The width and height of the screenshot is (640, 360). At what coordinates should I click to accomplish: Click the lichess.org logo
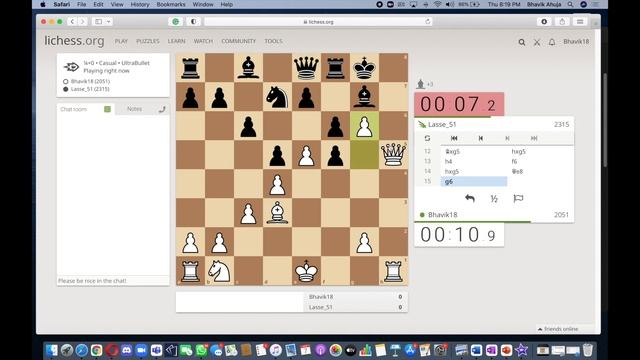pos(74,41)
